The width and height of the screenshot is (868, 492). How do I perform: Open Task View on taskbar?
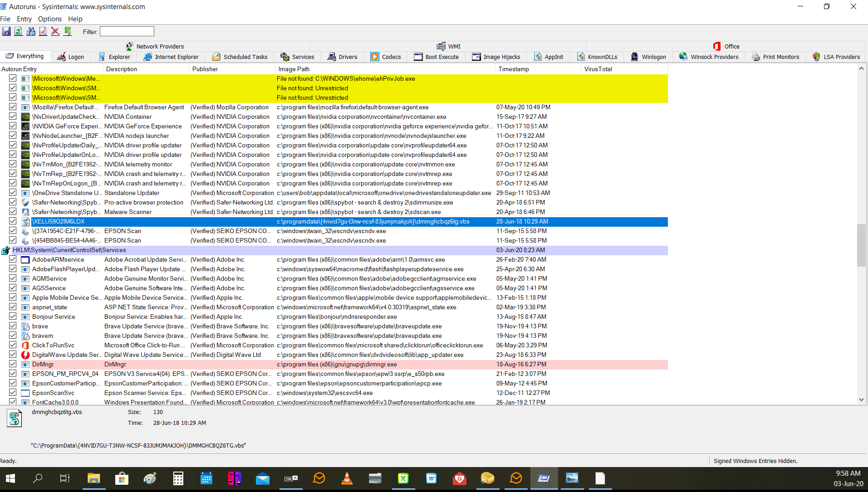(x=65, y=478)
